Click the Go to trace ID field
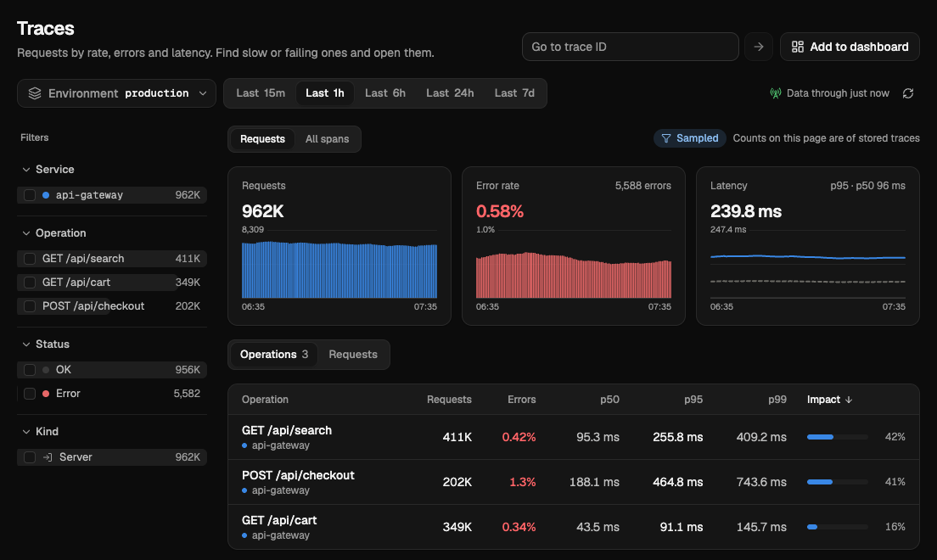The height and width of the screenshot is (560, 937). pos(631,47)
